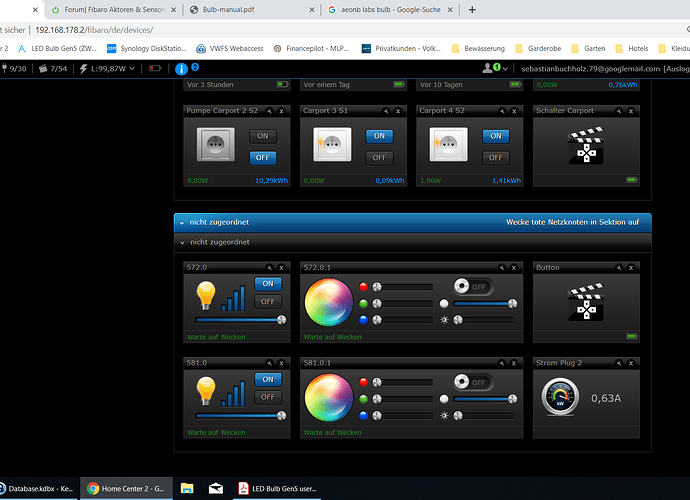This screenshot has height=500, width=690.
Task: Turn ON Pumpe Carport 2 S2
Action: tap(263, 136)
